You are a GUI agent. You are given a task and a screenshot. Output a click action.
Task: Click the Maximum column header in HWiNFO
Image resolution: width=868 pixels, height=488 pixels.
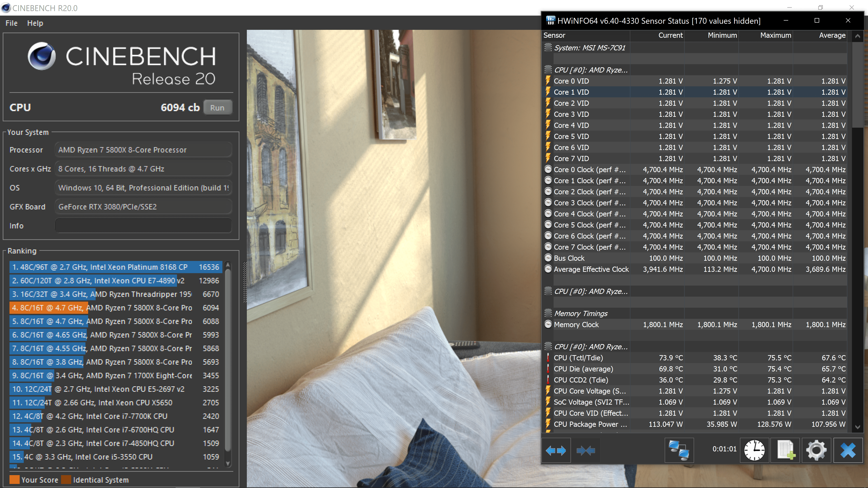point(775,35)
